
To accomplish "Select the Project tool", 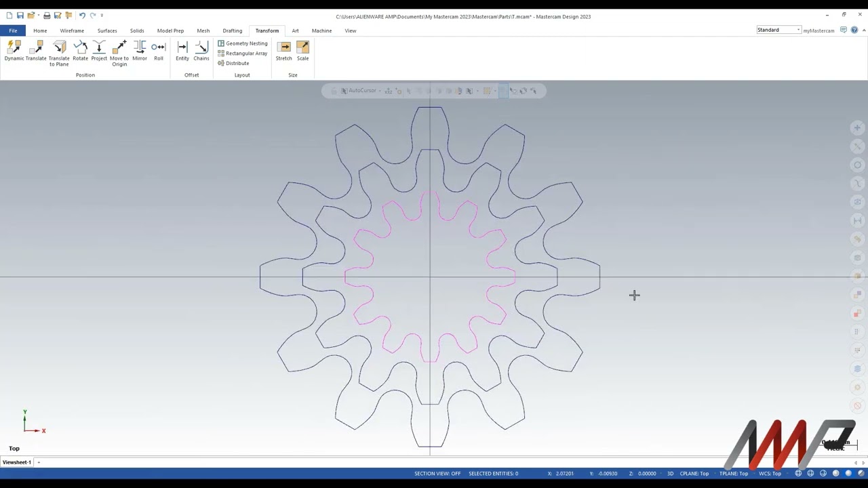I will [99, 51].
